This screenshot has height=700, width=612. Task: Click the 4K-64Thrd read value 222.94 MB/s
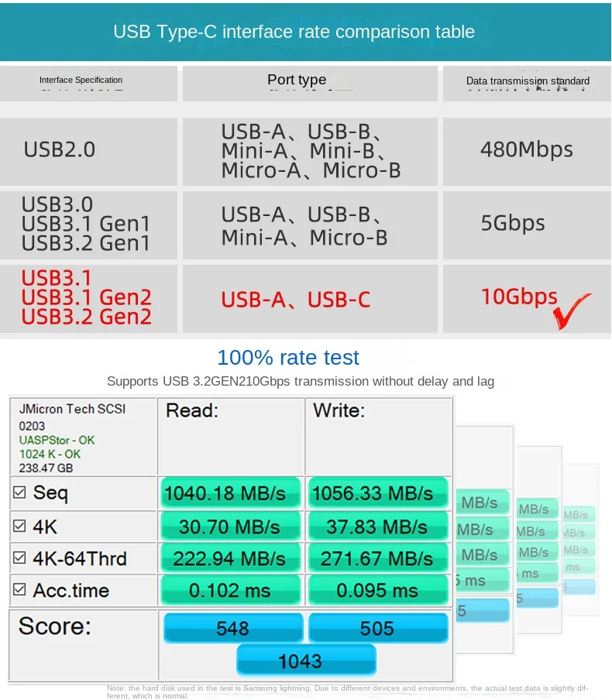230,558
